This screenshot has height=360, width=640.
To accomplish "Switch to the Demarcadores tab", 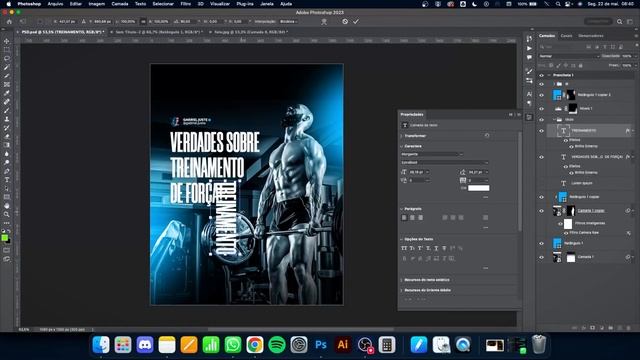I will click(x=591, y=36).
